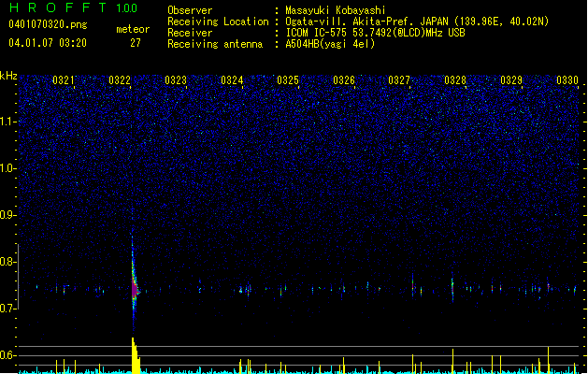The image size is (588, 374).
Task: Click the receiver ICOM IC-575 frequency text
Action: pos(375,33)
